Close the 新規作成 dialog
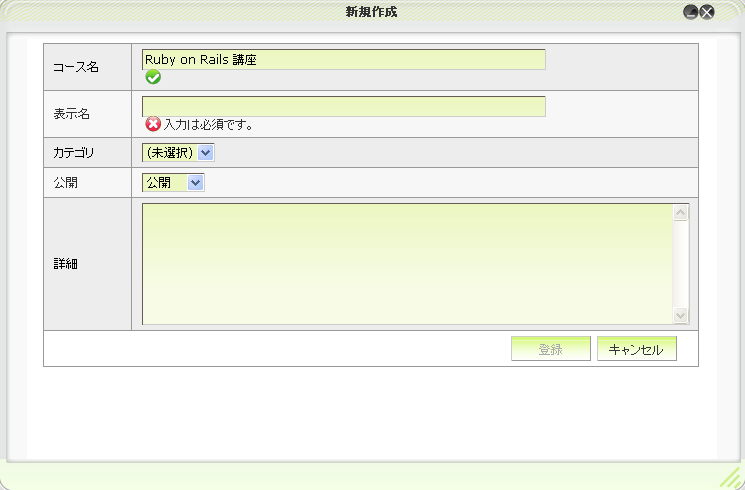Screen dimensions: 745x490 click(x=707, y=12)
